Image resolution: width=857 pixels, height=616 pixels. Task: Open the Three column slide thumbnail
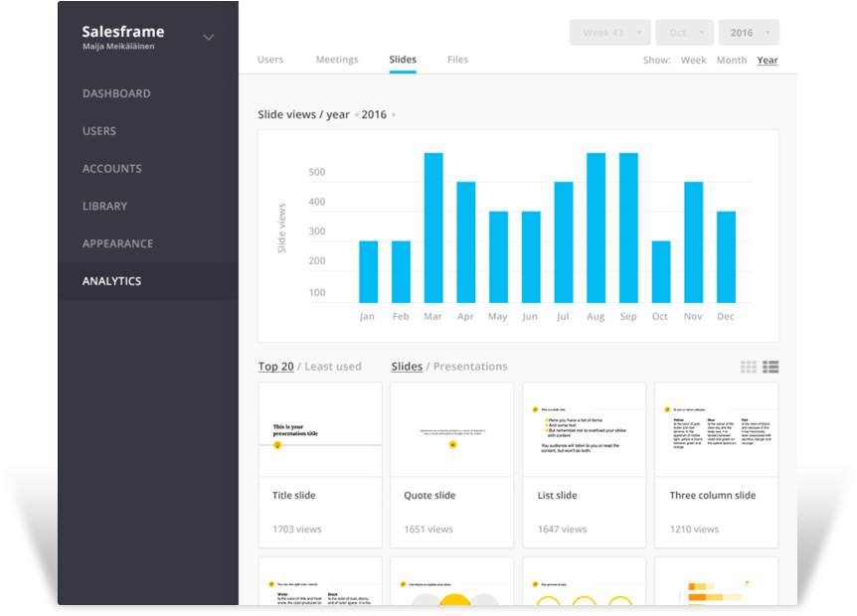tap(716, 430)
